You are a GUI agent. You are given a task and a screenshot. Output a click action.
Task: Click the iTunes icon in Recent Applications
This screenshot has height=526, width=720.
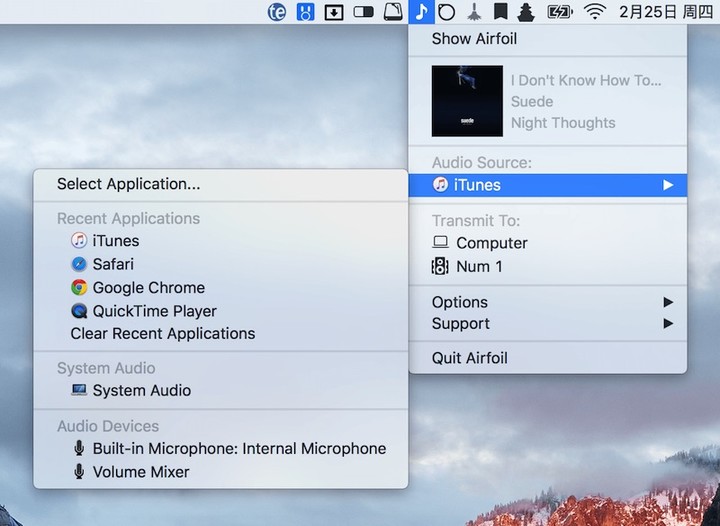(x=79, y=241)
